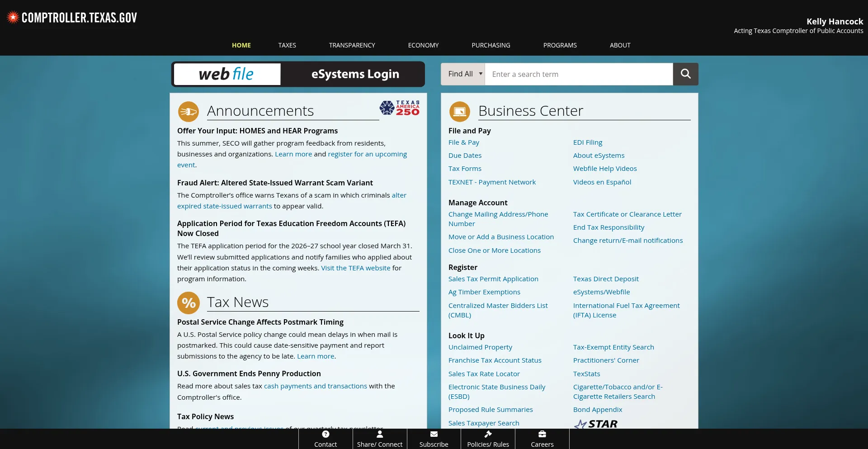The image size is (868, 449).
Task: Open the Tax Forms link
Action: [465, 169]
